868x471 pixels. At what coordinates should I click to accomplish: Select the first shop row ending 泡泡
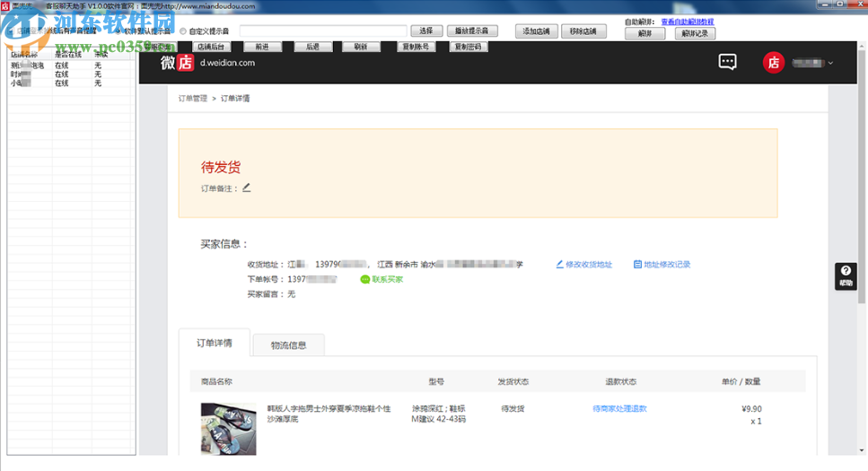click(x=70, y=65)
